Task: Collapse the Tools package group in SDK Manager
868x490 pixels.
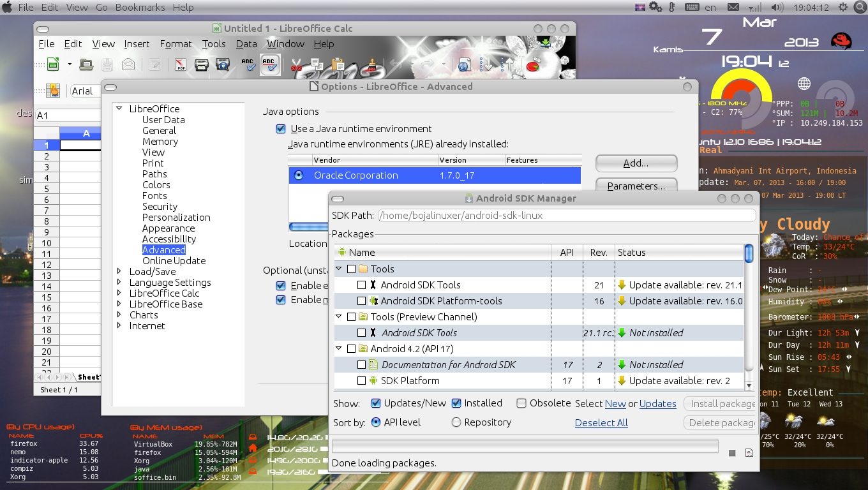Action: 339,269
